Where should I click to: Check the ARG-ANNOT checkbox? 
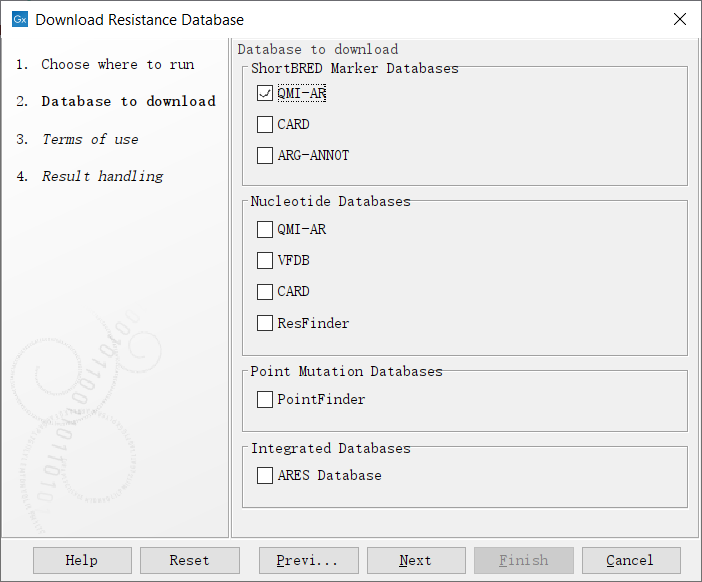click(265, 155)
